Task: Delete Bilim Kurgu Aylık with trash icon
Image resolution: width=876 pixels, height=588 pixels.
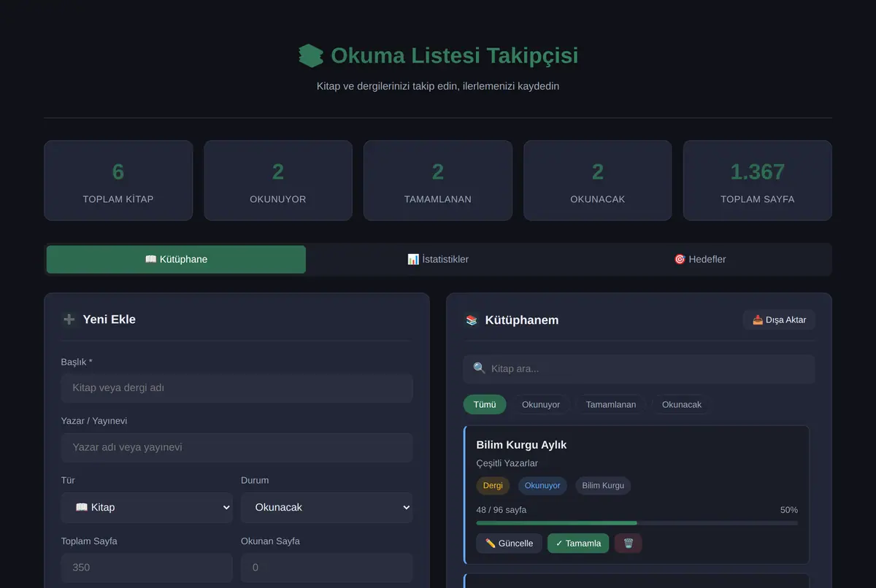Action: click(x=629, y=543)
